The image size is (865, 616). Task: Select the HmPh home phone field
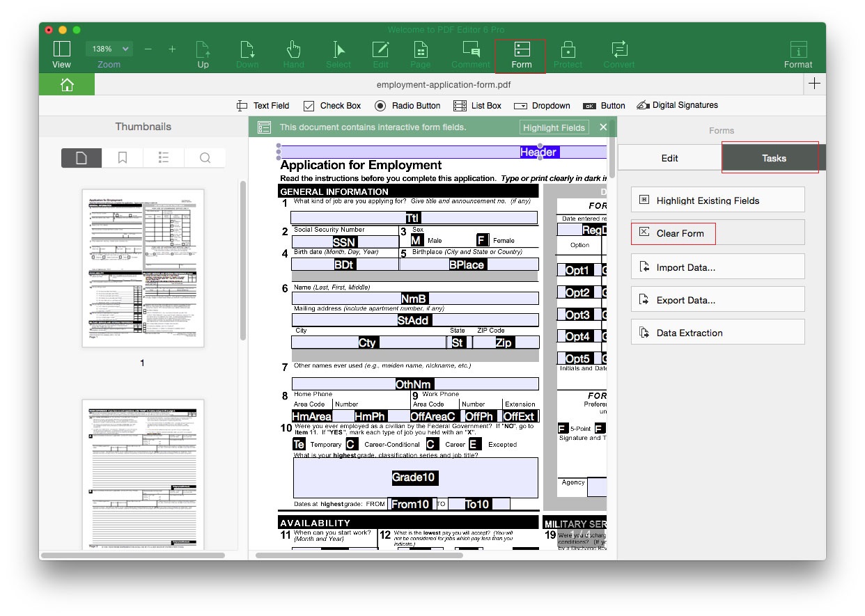pos(370,416)
